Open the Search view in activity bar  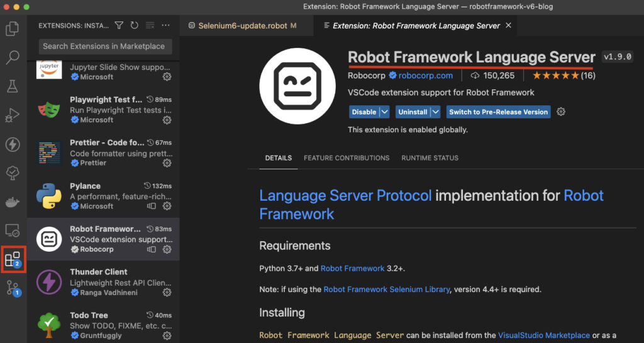tap(13, 57)
